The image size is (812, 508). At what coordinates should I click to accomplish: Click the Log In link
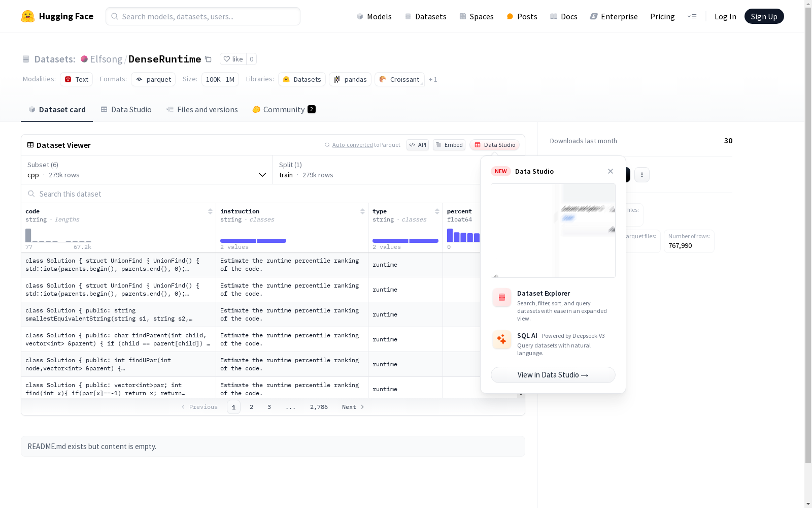coord(725,16)
